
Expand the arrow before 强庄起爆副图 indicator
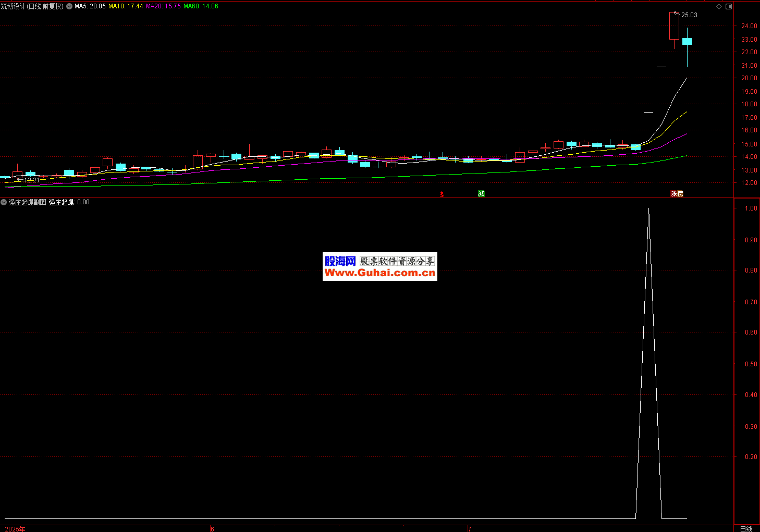[x=4, y=202]
